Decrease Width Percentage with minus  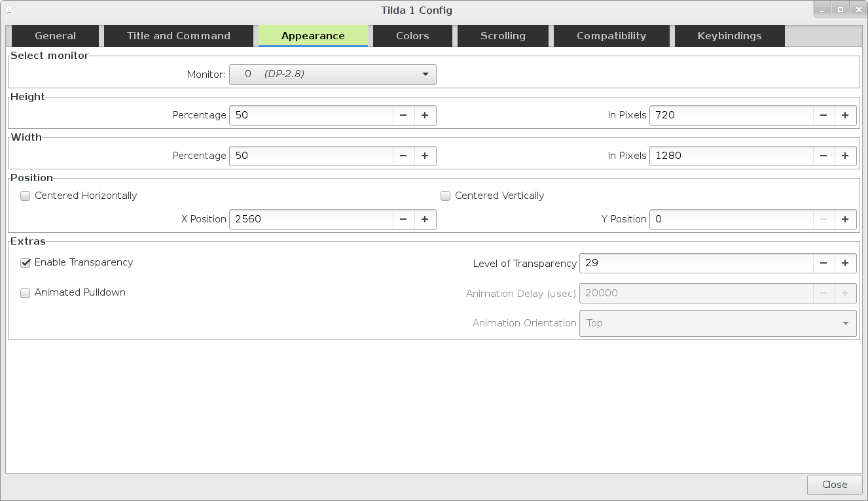403,156
